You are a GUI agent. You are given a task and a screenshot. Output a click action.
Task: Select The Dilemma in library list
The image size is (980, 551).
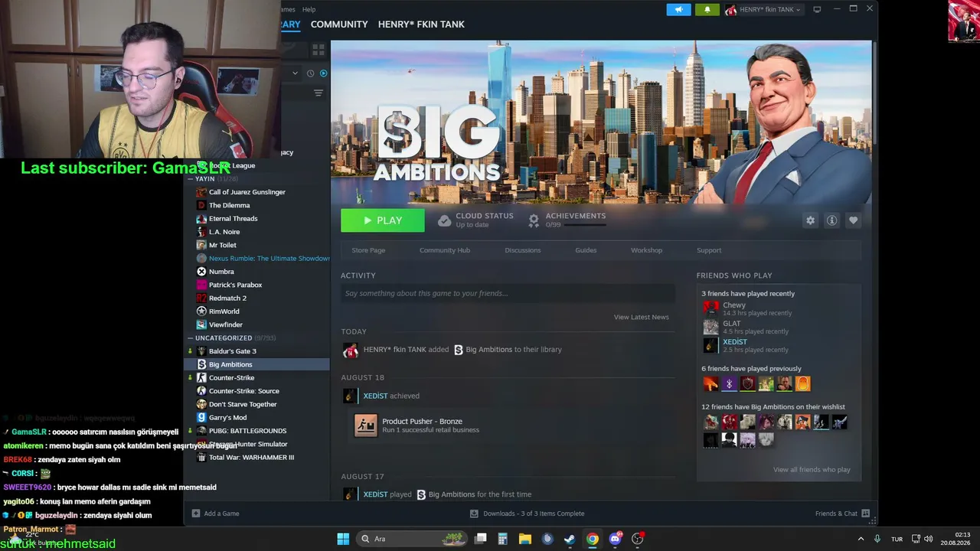tap(230, 205)
